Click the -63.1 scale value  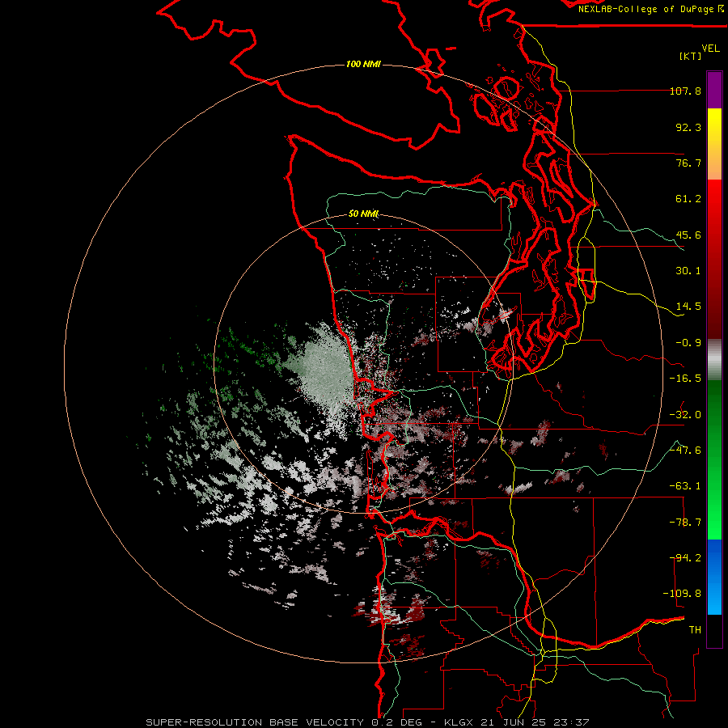point(685,486)
